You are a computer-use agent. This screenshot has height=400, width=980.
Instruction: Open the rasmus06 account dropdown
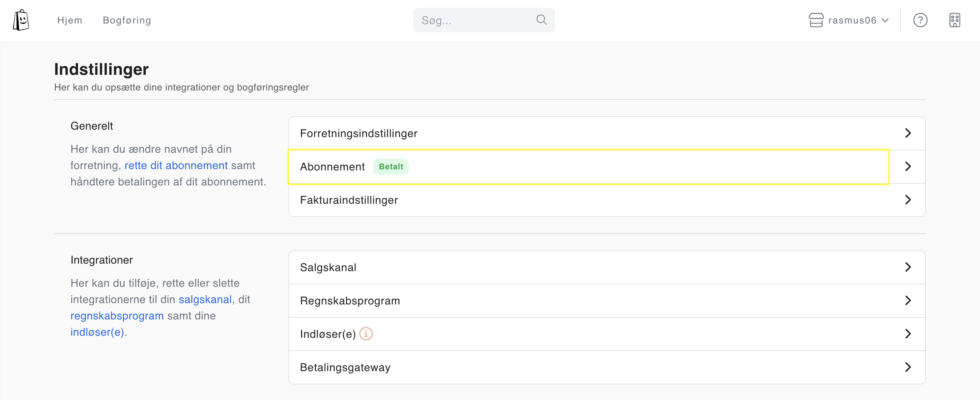[x=849, y=20]
